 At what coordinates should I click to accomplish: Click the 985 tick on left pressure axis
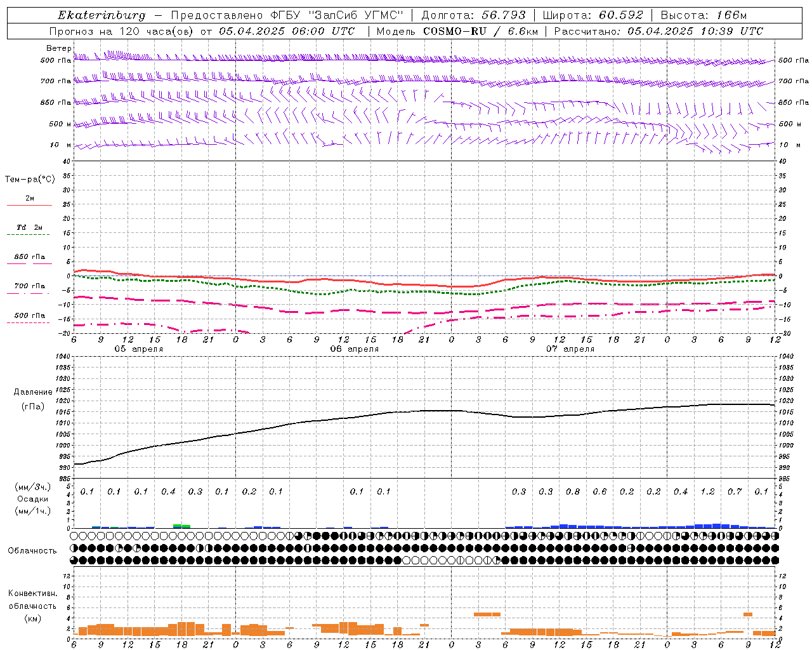(63, 479)
